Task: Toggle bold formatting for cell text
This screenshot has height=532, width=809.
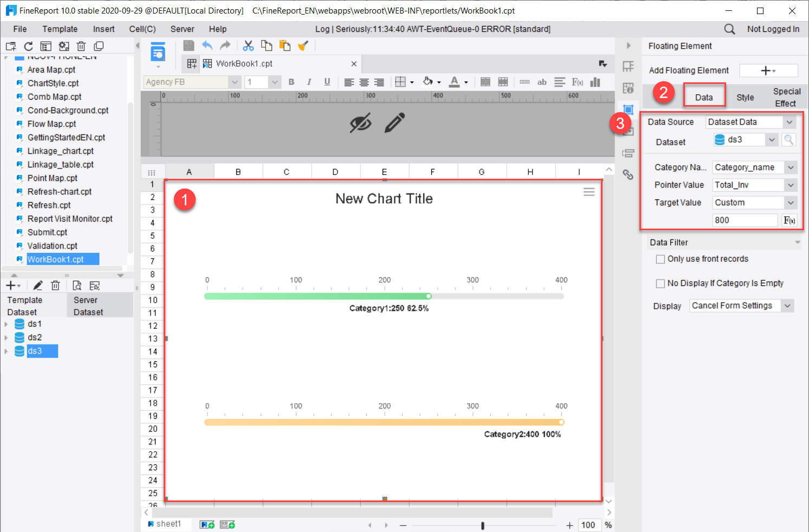Action: pos(292,81)
